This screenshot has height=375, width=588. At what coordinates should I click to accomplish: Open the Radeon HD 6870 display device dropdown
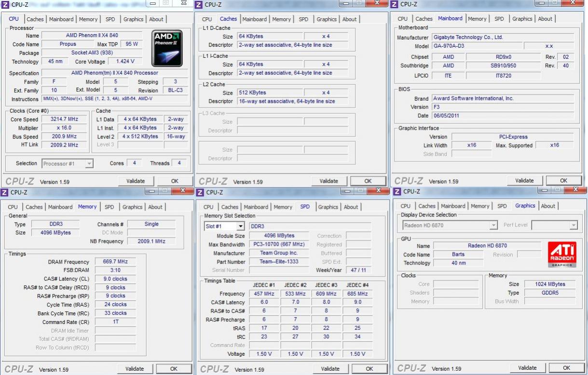[x=493, y=225]
